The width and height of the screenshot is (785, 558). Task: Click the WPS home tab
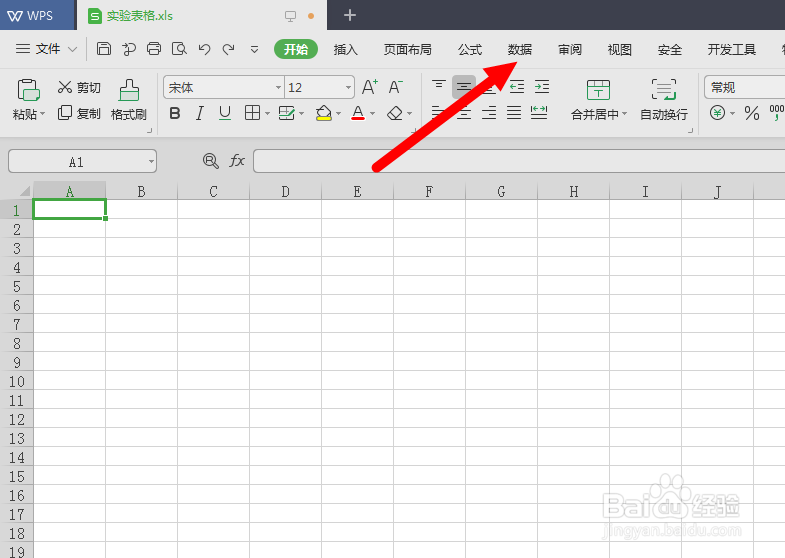click(37, 16)
